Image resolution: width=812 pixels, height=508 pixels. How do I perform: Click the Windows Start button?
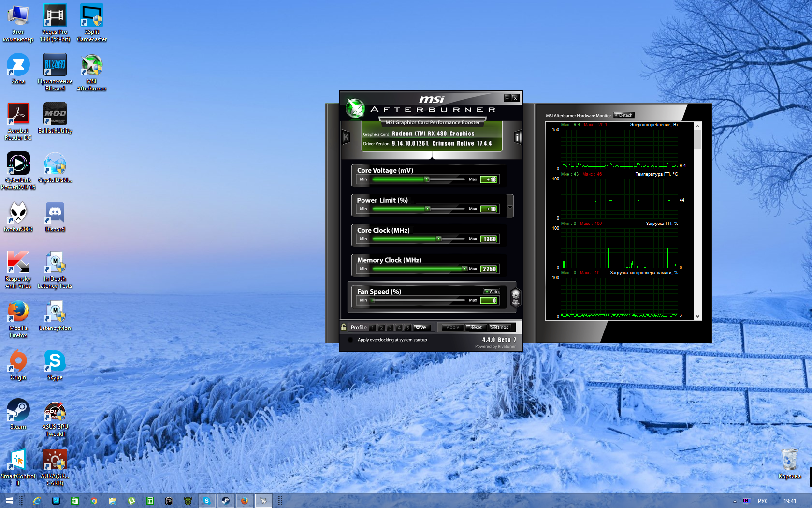click(9, 501)
